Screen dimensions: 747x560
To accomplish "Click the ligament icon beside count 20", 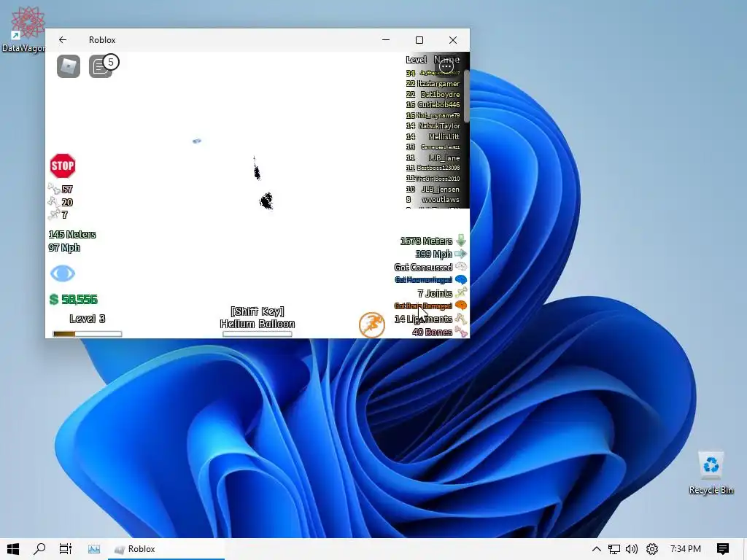I will (54, 202).
